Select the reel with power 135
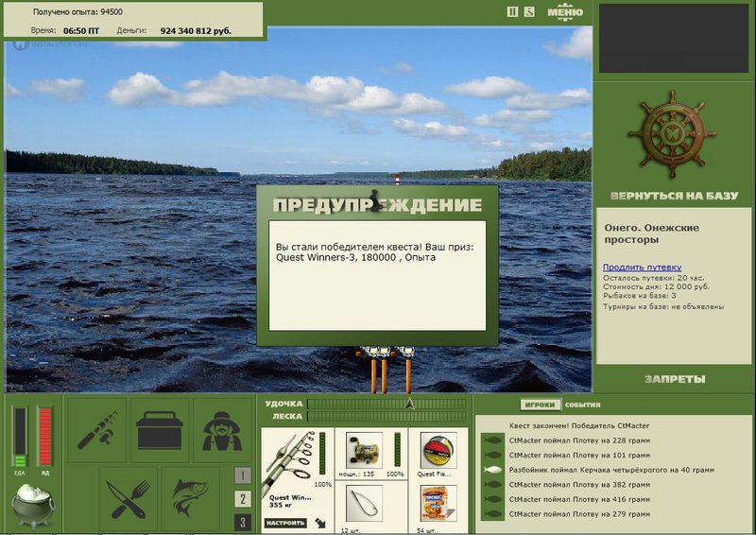The image size is (756, 535). 364,450
